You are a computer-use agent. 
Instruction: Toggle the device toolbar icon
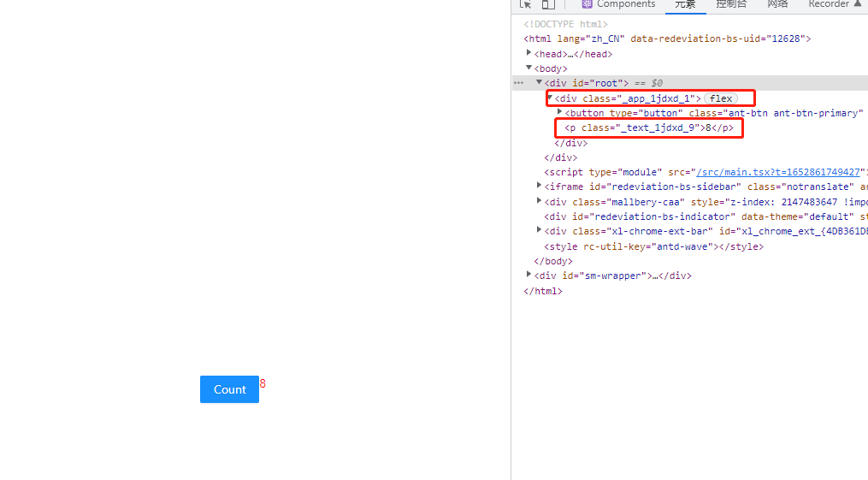click(x=548, y=4)
